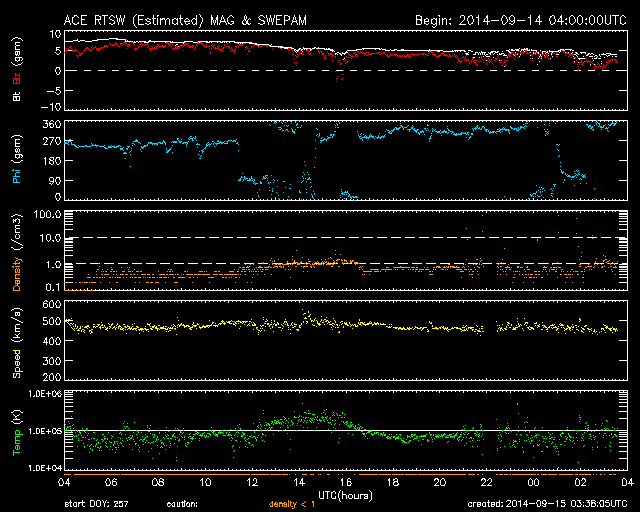Click the 16 hour tick on time axis
This screenshot has width=640, height=512.
pyautogui.click(x=346, y=482)
